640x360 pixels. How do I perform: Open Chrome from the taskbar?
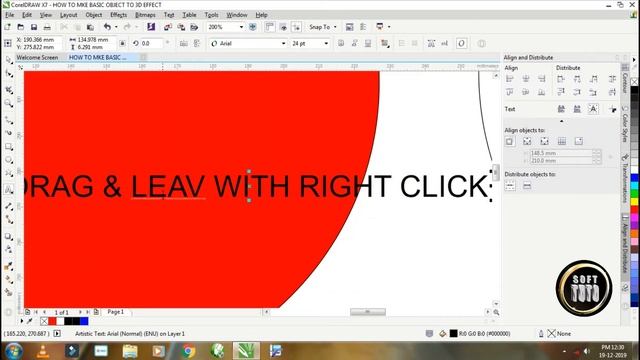[x=188, y=351]
